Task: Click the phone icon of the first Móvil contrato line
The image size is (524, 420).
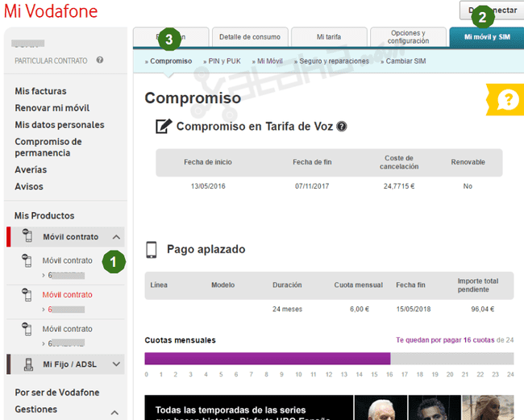Action: [x=27, y=260]
